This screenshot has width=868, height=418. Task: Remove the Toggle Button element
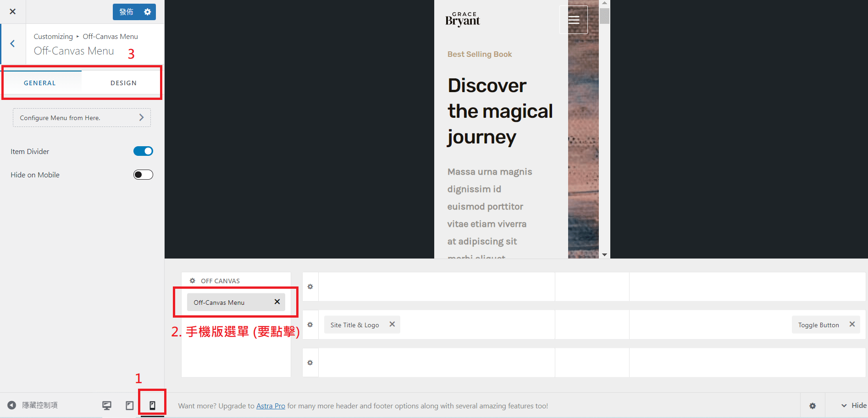[852, 324]
